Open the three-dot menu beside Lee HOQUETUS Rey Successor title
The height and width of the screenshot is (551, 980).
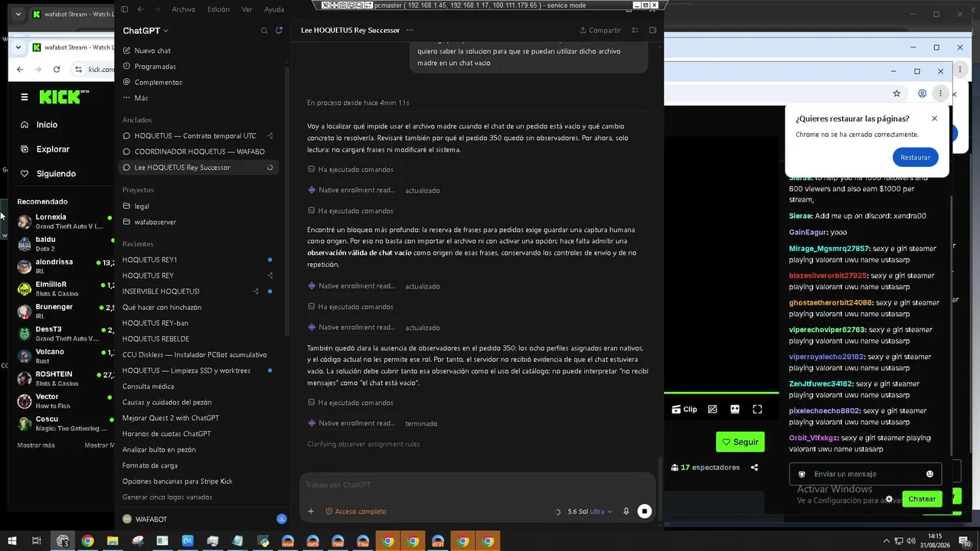(x=410, y=31)
